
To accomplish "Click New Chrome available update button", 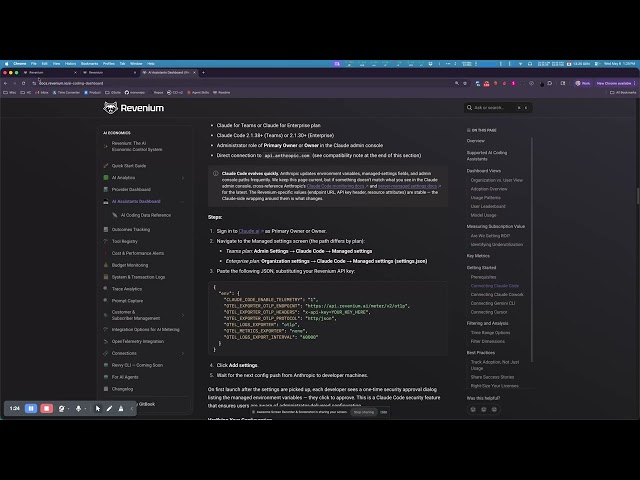I will point(616,83).
